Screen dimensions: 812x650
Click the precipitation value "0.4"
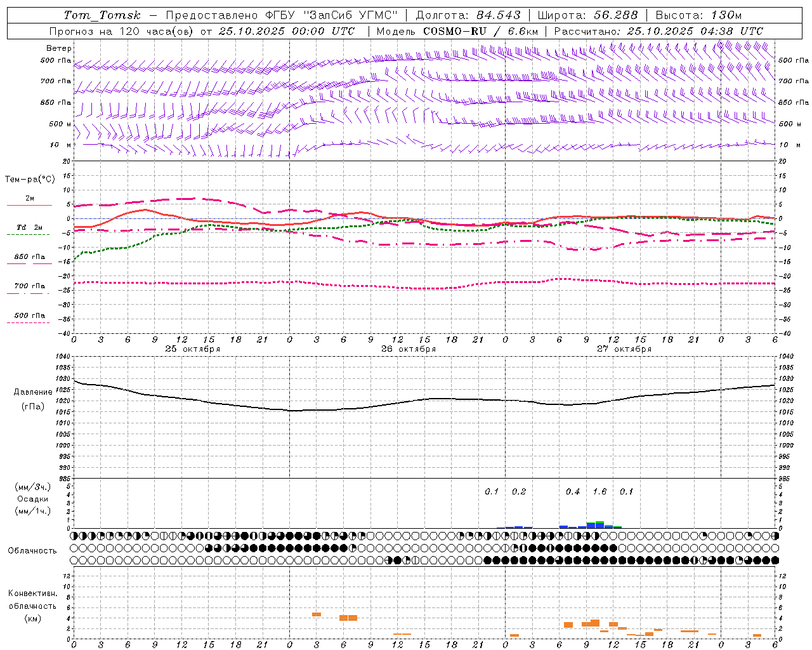[573, 492]
